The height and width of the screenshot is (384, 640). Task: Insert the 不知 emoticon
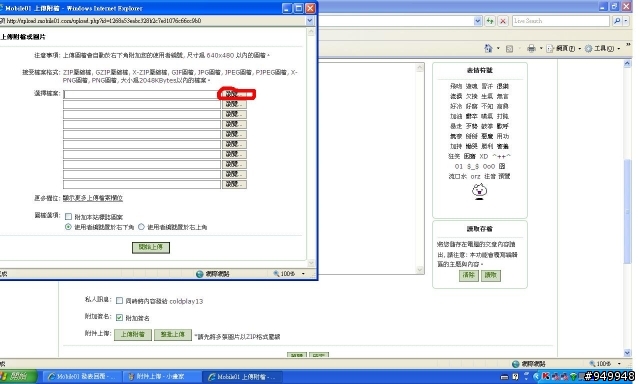pos(487,106)
